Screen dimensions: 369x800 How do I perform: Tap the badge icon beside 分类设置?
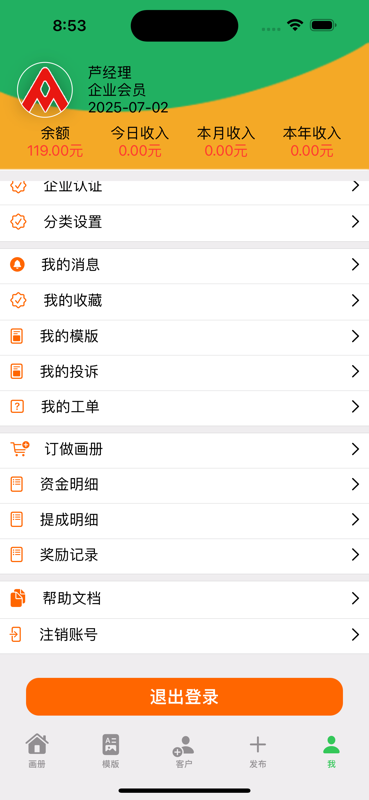(x=18, y=221)
